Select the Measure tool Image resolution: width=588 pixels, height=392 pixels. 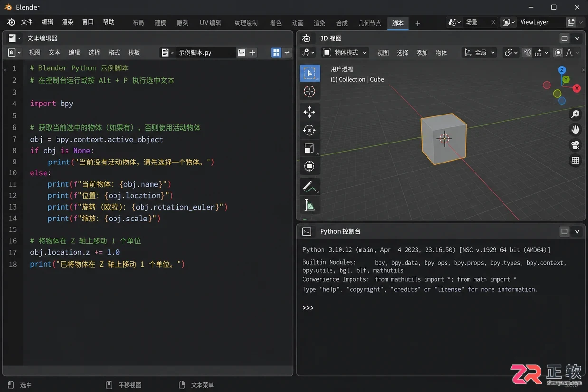309,205
